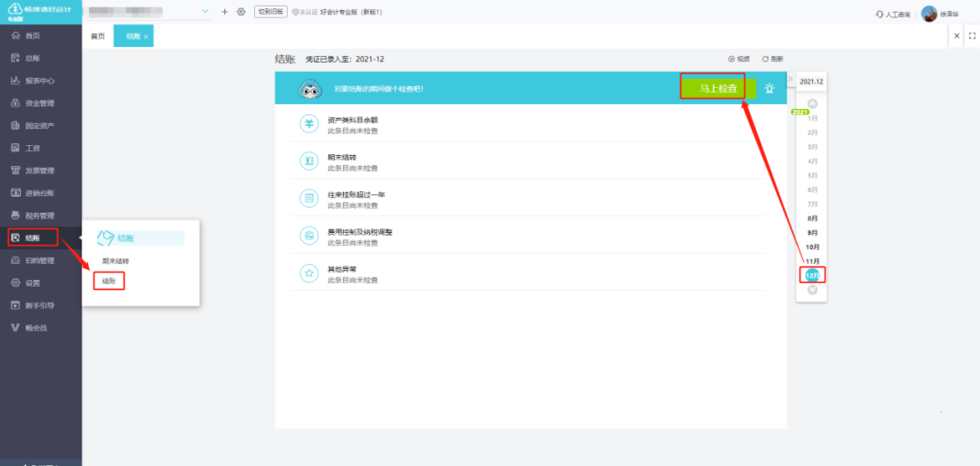Click the 其他异常 item title

(342, 269)
